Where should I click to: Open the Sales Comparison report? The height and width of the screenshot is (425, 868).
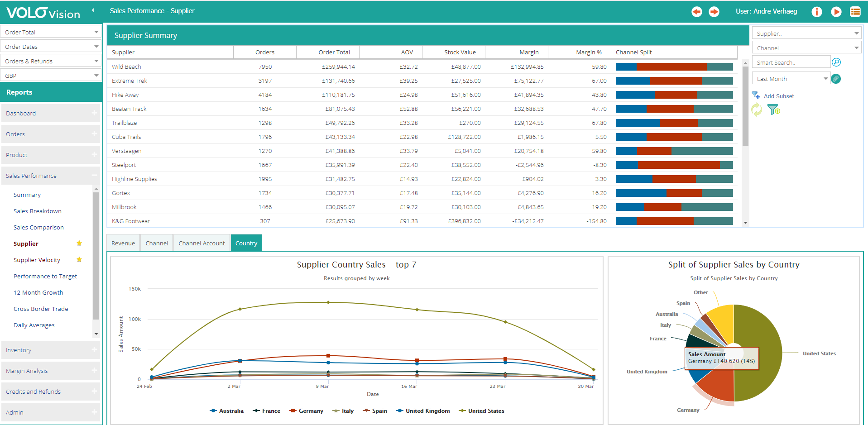click(38, 228)
